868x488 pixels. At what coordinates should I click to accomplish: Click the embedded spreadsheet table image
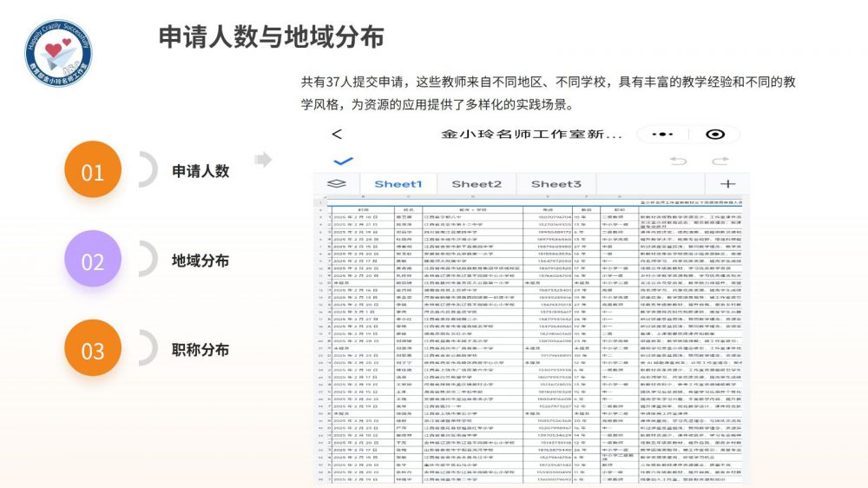pos(531,340)
